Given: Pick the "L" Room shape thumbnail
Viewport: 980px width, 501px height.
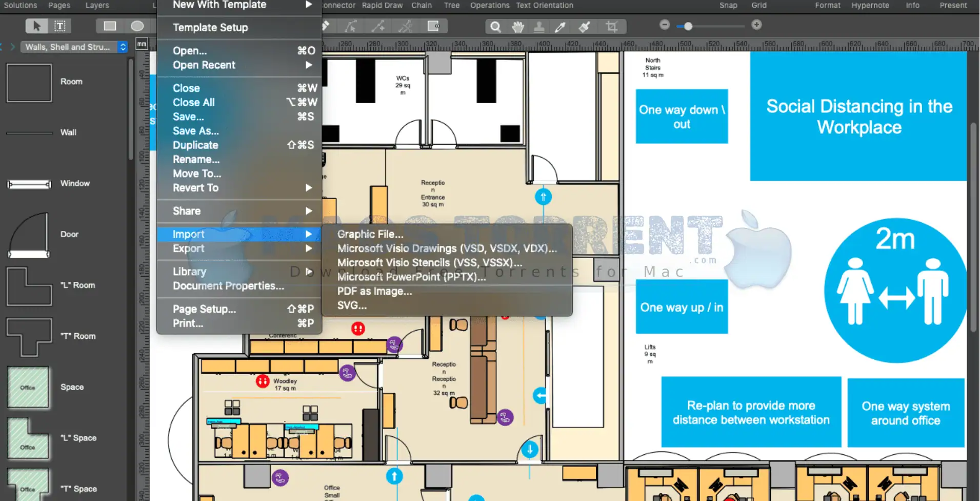Looking at the screenshot, I should [x=29, y=286].
